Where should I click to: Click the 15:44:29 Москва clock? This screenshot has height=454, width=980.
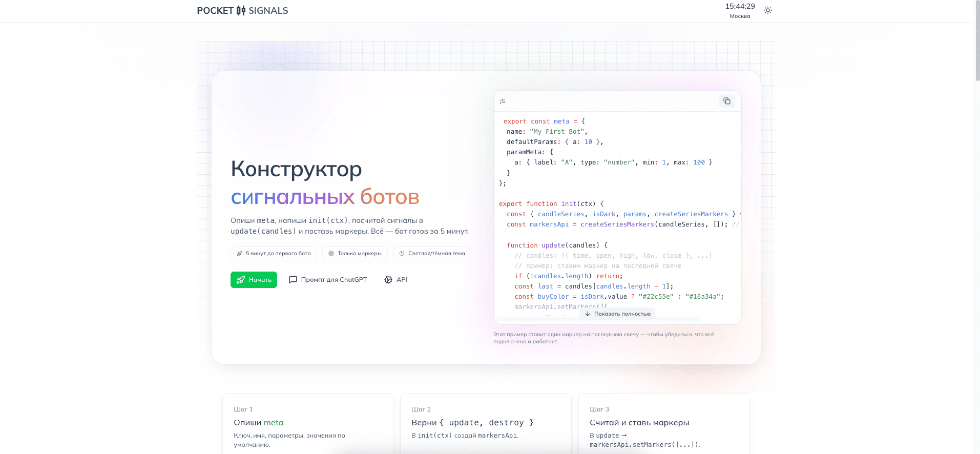click(740, 11)
